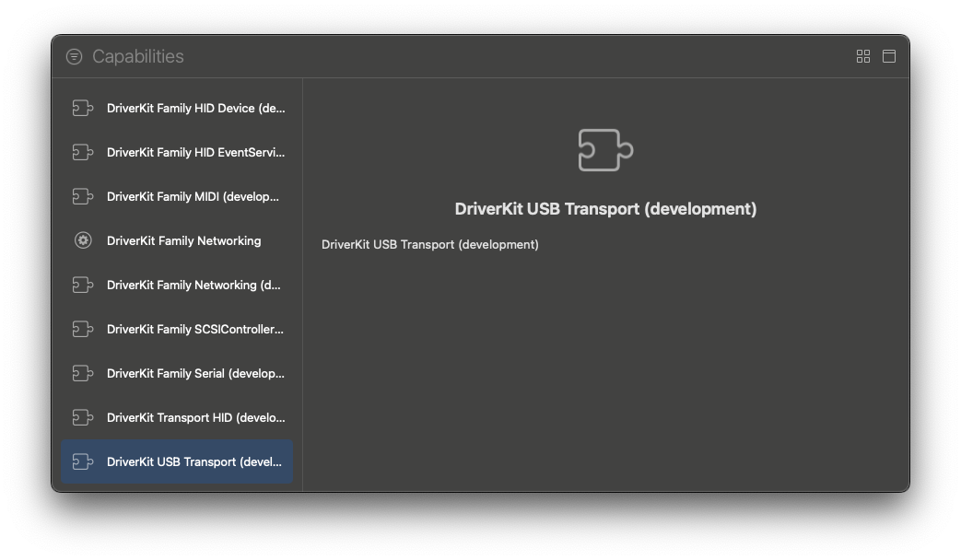Click the DriverKit Family SCSIController puzzle icon
961x560 pixels.
point(83,330)
